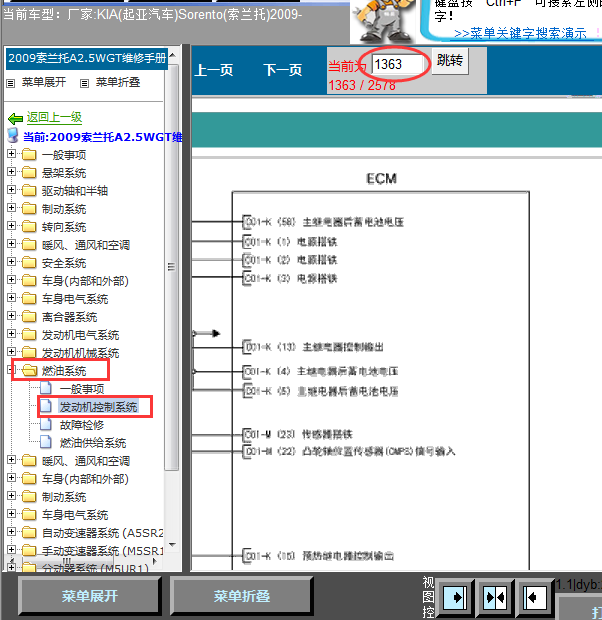Click the 发动机电气系统 tree item
This screenshot has width=602, height=620.
coord(80,335)
